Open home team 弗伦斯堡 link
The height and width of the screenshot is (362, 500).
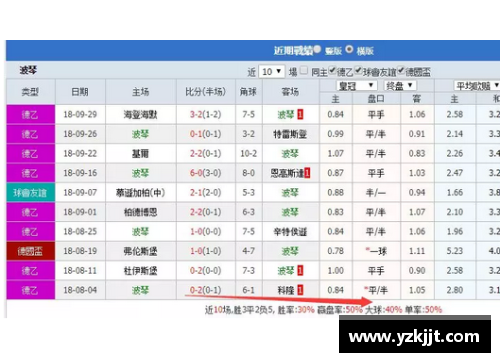pos(140,251)
